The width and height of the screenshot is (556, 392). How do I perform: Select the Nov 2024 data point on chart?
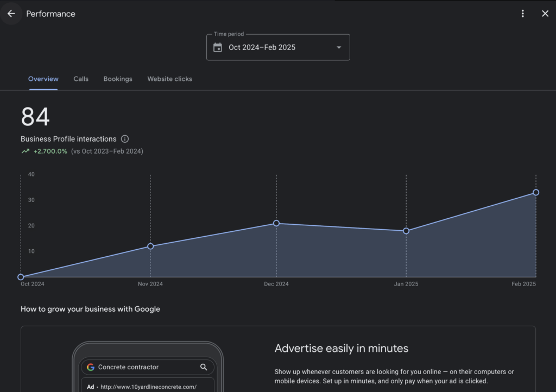click(150, 246)
